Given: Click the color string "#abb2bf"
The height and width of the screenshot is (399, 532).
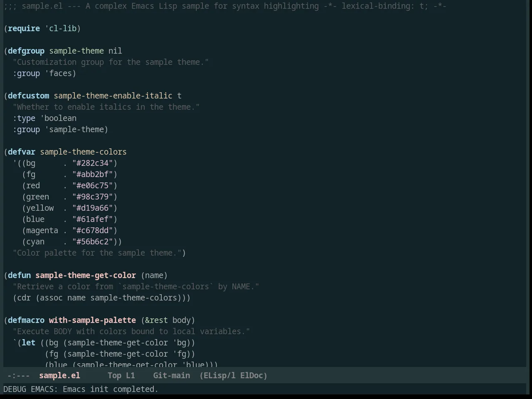Looking at the screenshot, I should [x=93, y=174].
